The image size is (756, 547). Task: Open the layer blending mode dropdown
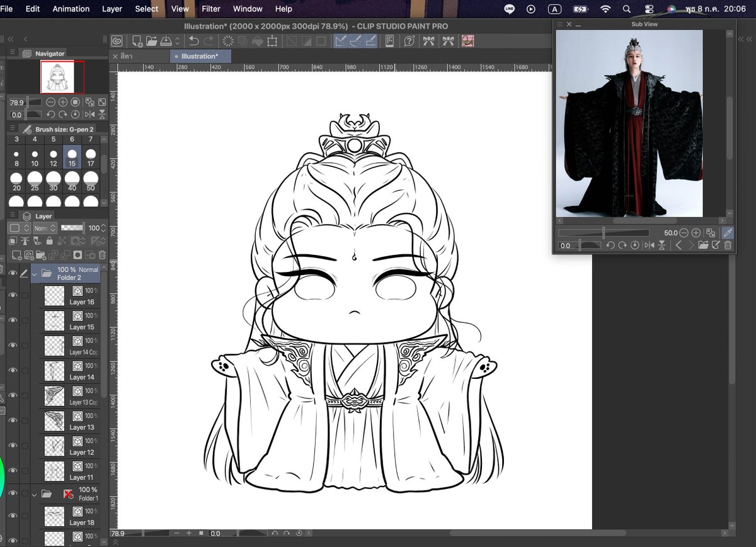pyautogui.click(x=45, y=228)
